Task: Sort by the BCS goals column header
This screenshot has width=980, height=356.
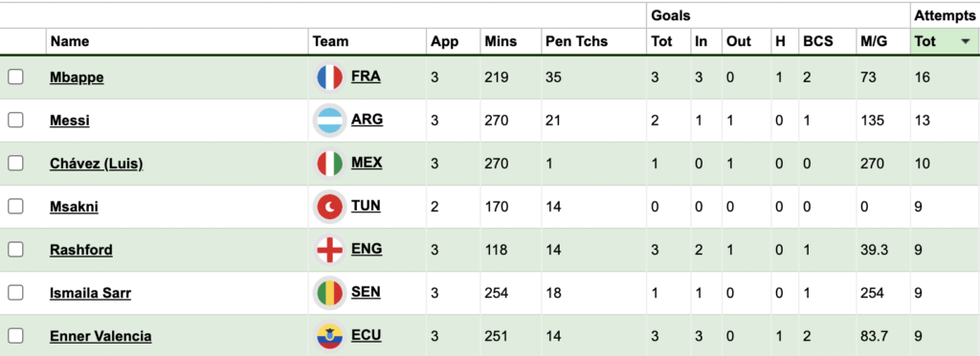Action: (818, 42)
